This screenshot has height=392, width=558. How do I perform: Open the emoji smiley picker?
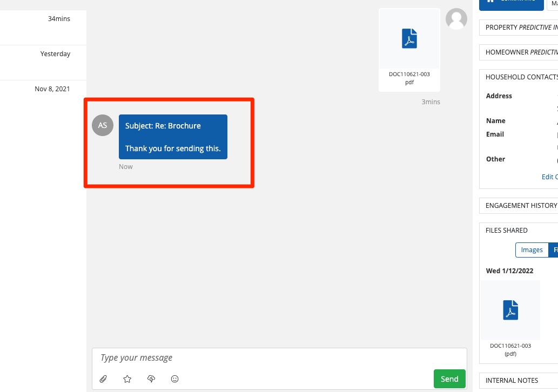coord(174,379)
